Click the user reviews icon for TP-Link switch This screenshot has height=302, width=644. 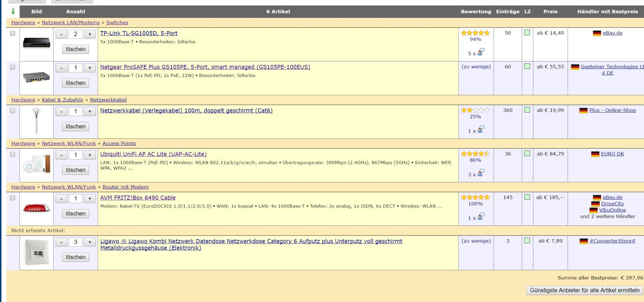click(481, 52)
